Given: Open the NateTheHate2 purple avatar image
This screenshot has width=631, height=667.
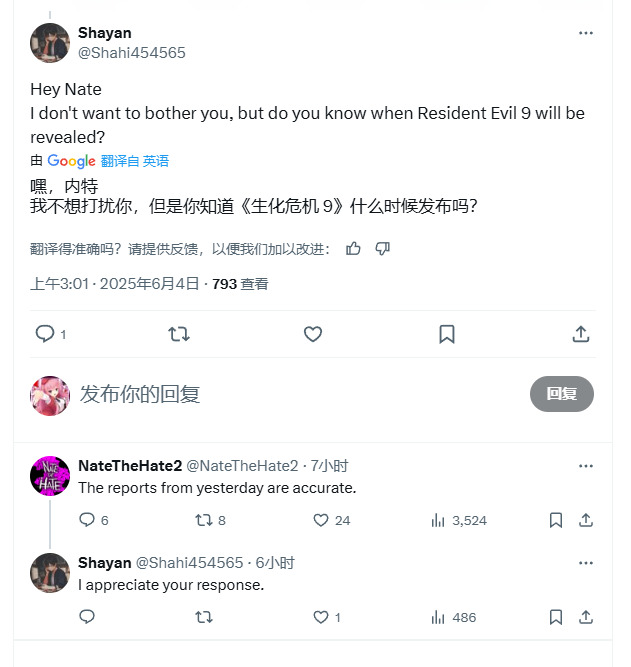Looking at the screenshot, I should pos(50,476).
